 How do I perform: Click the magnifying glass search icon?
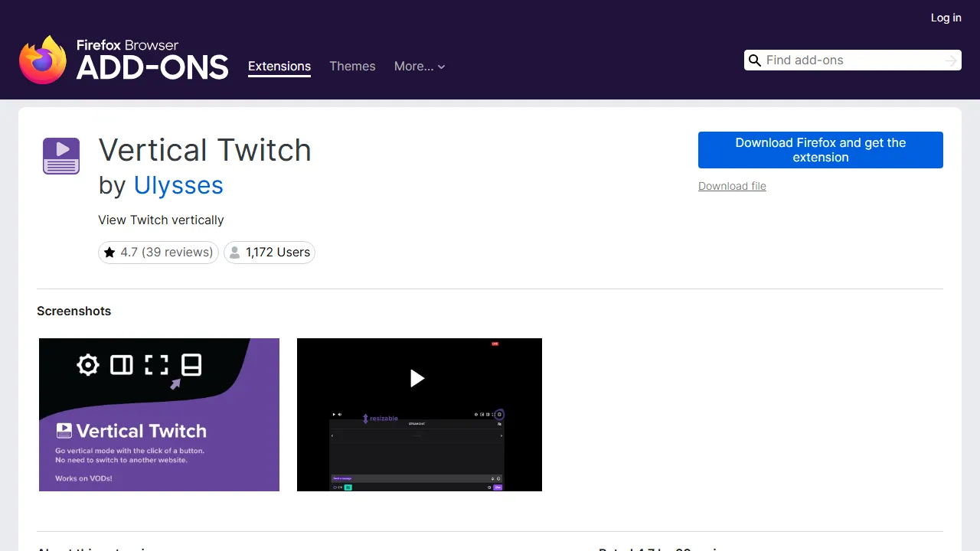click(755, 60)
